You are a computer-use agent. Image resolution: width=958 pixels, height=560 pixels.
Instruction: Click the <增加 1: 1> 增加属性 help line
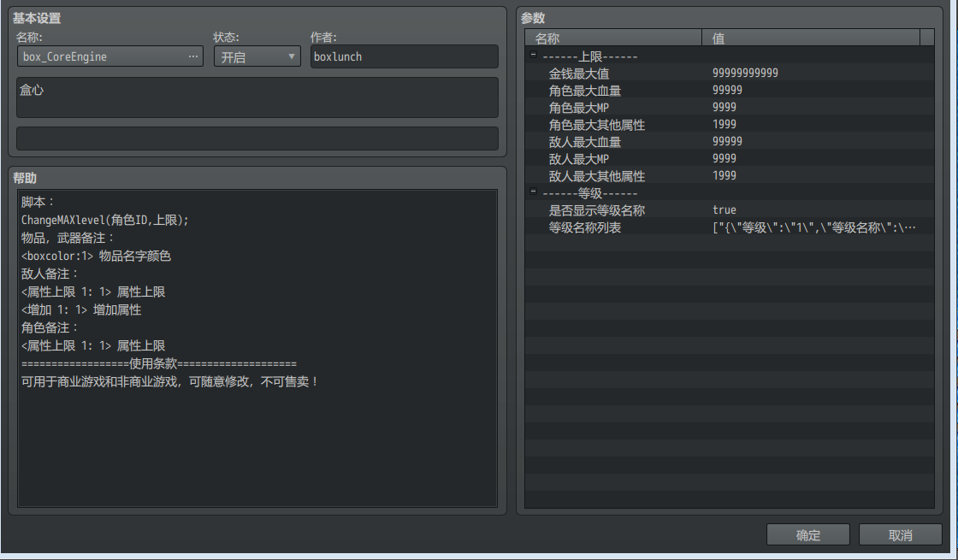(x=81, y=309)
